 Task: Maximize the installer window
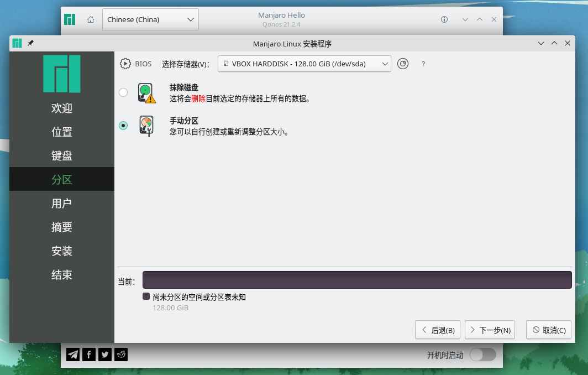(554, 43)
